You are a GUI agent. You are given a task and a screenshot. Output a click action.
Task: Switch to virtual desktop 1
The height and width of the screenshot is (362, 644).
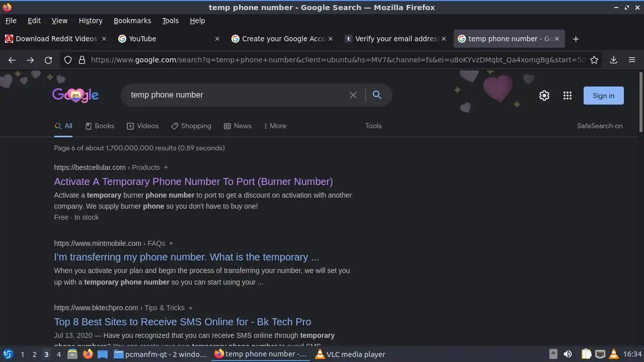pos(22,354)
